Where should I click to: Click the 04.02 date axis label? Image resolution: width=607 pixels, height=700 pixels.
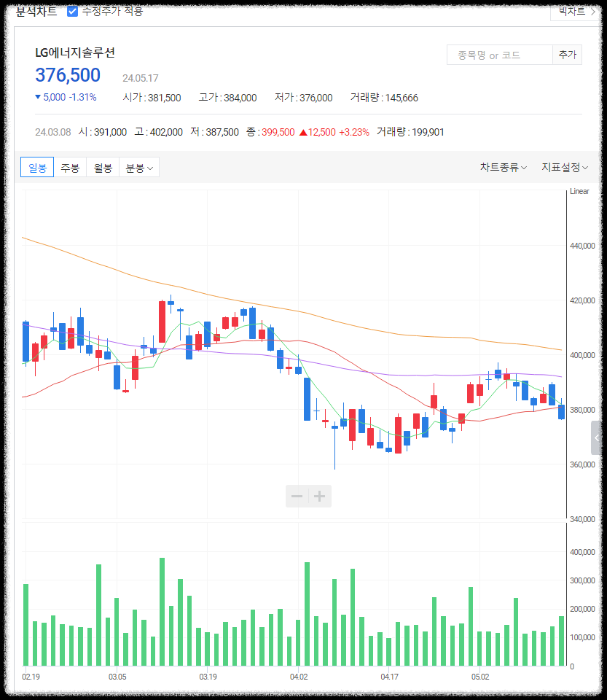(299, 677)
